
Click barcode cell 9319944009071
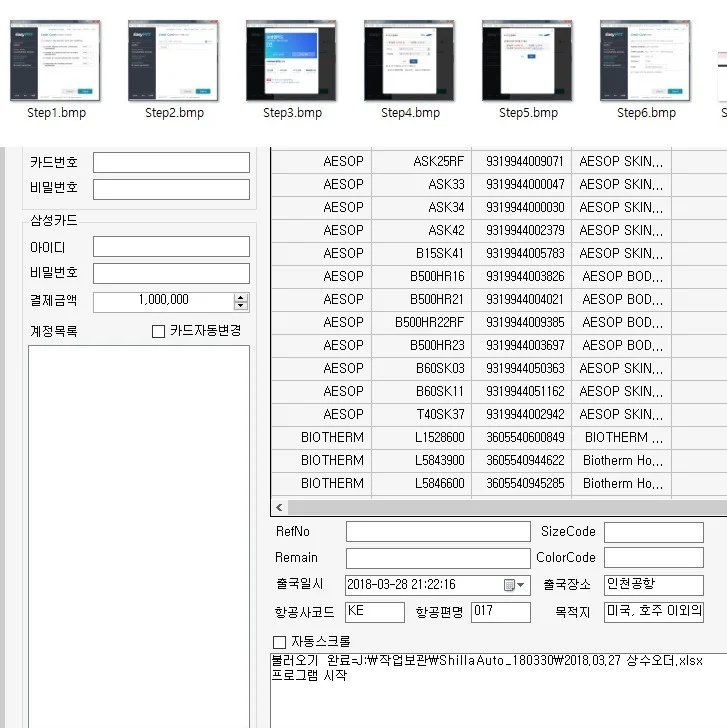pos(521,162)
